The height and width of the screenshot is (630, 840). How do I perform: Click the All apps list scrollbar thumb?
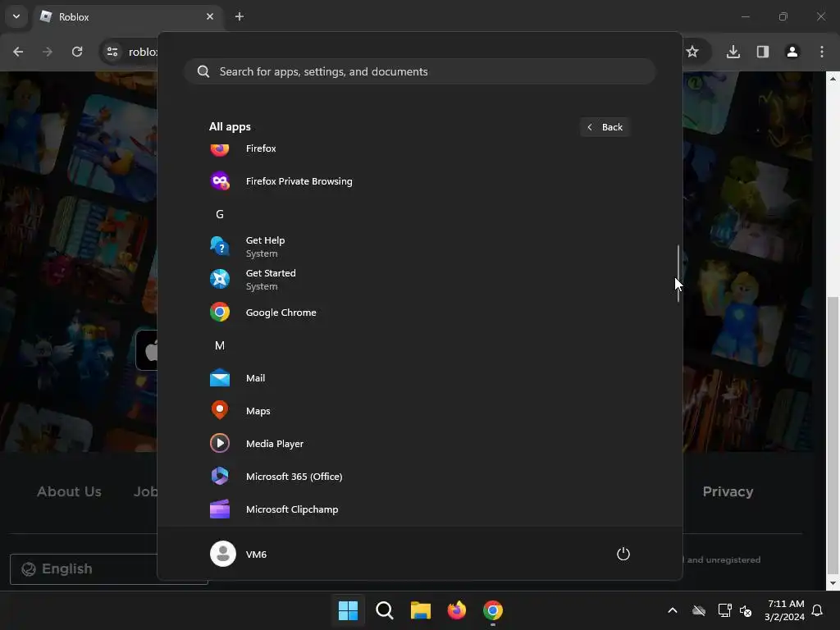coord(678,273)
